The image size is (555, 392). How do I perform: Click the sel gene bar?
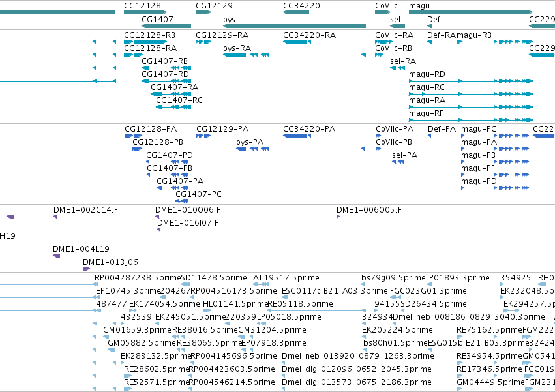[397, 26]
